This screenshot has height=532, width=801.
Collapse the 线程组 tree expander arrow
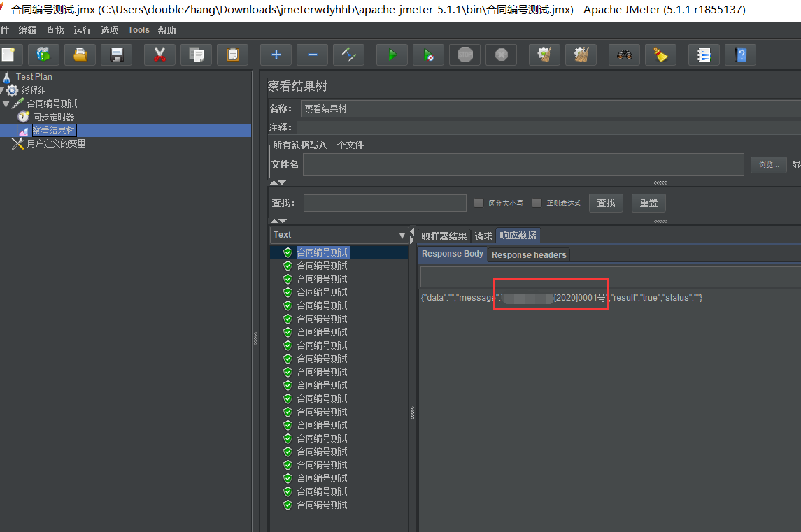(2, 90)
